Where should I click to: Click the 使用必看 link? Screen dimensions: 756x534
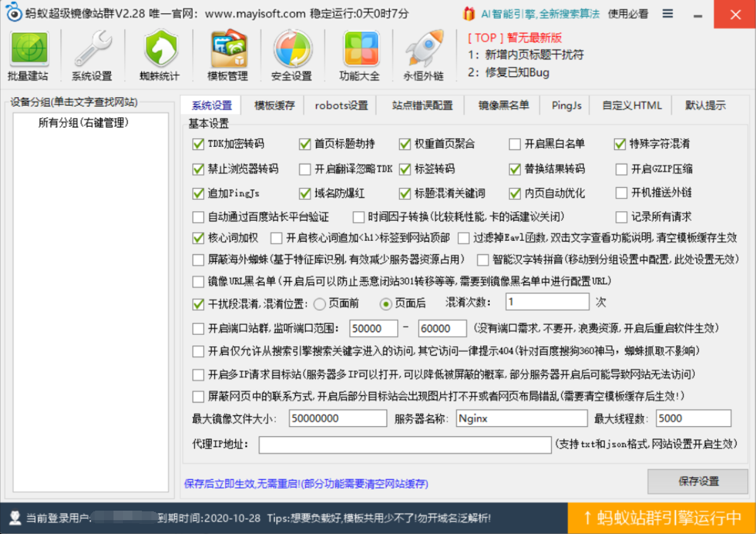click(628, 14)
